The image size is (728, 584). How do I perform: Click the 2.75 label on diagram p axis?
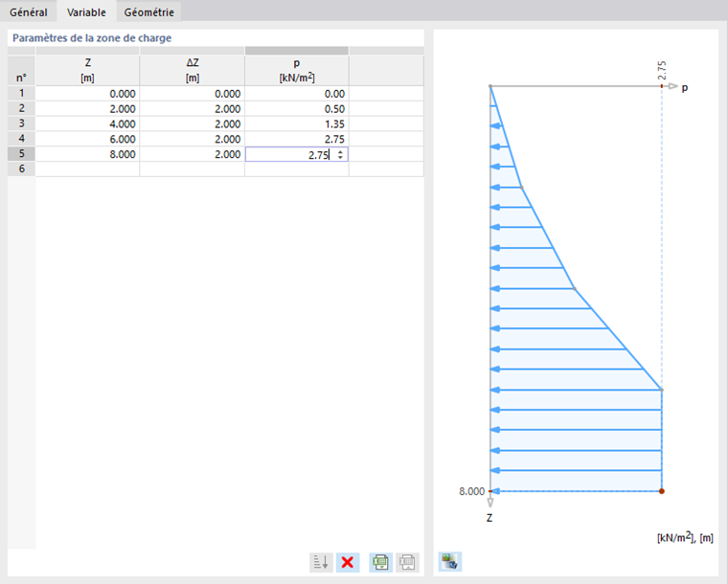[662, 70]
